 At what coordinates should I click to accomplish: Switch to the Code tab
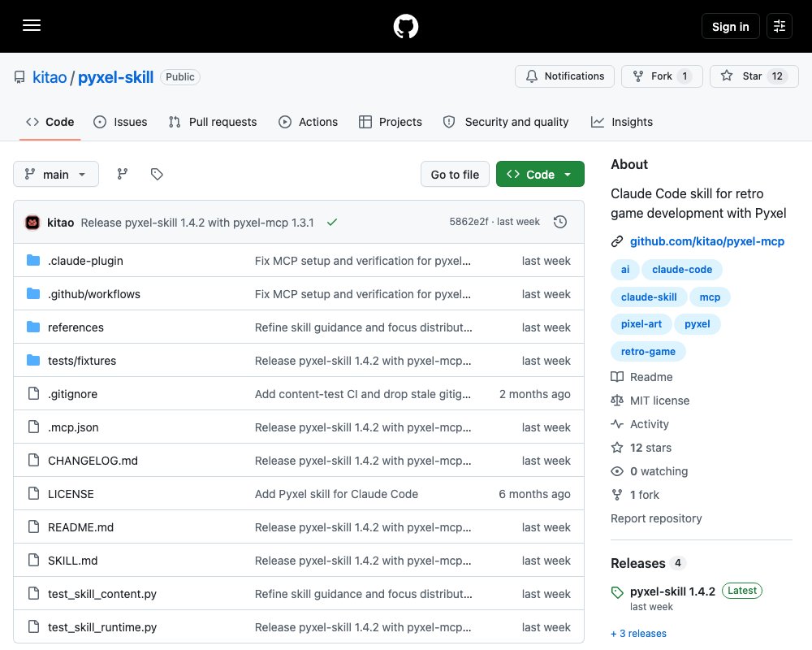point(50,122)
